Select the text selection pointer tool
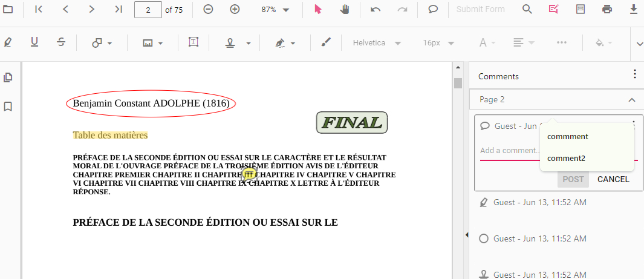The height and width of the screenshot is (279, 644). [x=317, y=10]
